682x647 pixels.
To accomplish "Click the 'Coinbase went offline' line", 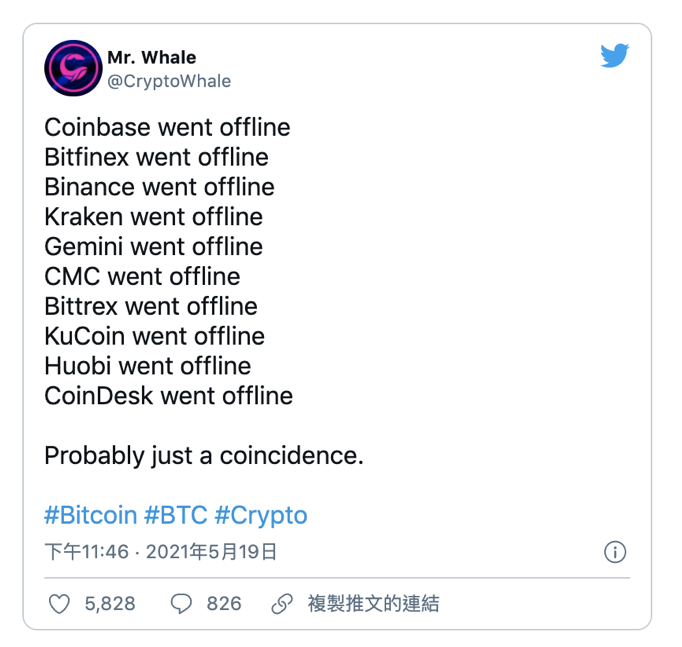I will [x=167, y=127].
